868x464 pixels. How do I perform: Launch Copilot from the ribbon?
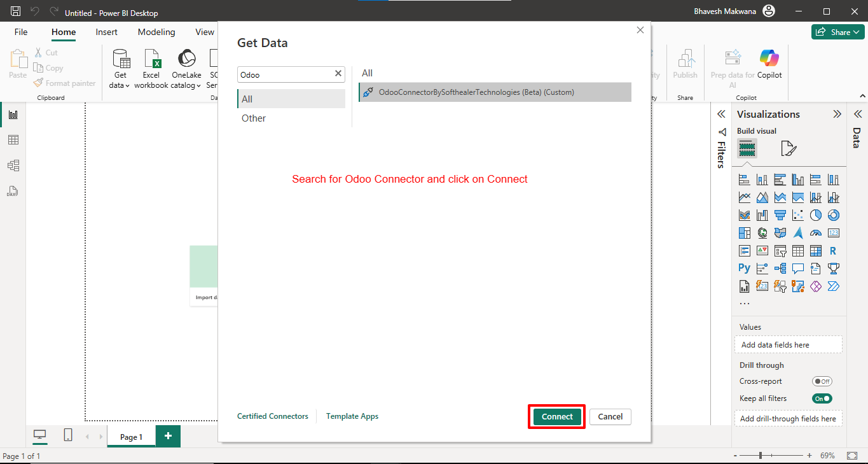(769, 64)
